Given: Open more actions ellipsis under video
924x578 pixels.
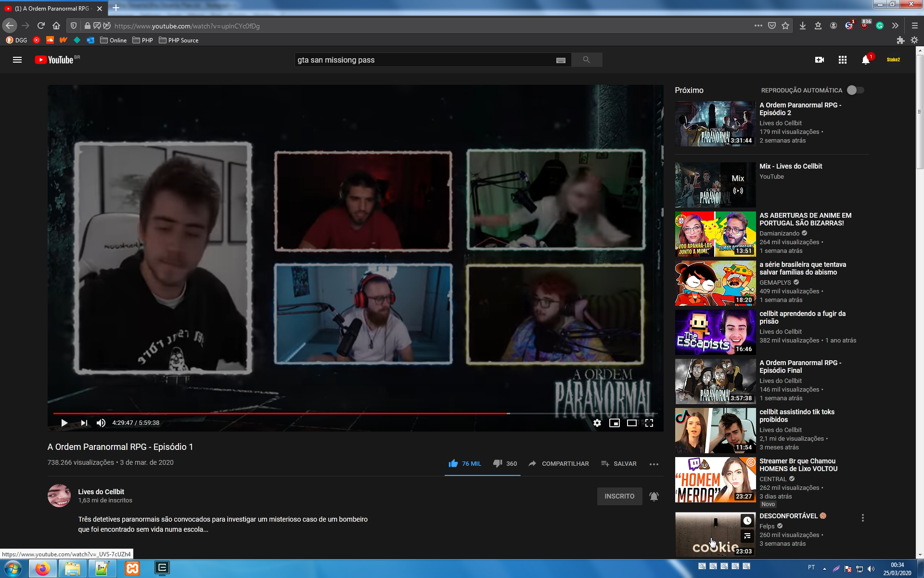Looking at the screenshot, I should coord(654,464).
